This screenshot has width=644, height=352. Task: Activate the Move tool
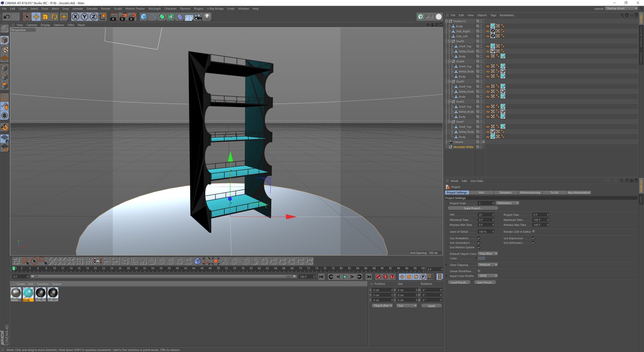[x=36, y=17]
